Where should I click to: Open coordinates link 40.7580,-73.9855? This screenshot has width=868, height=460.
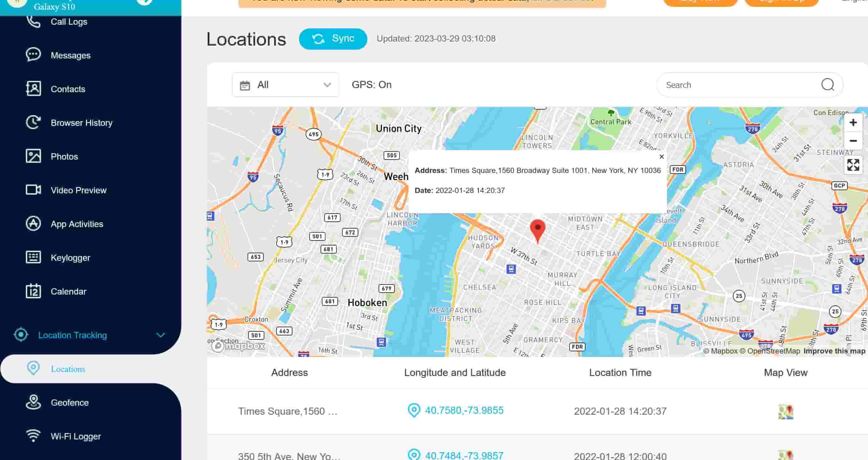[464, 410]
